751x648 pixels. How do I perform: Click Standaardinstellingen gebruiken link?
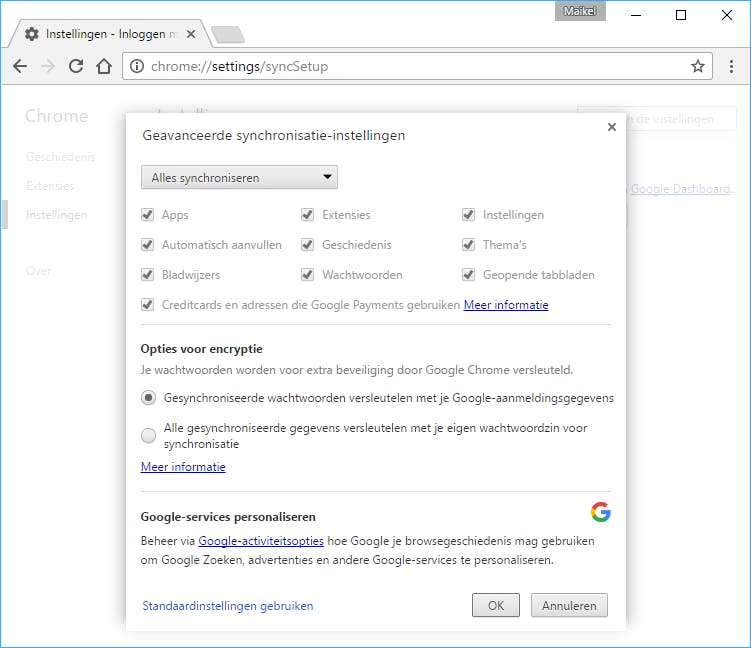click(228, 606)
